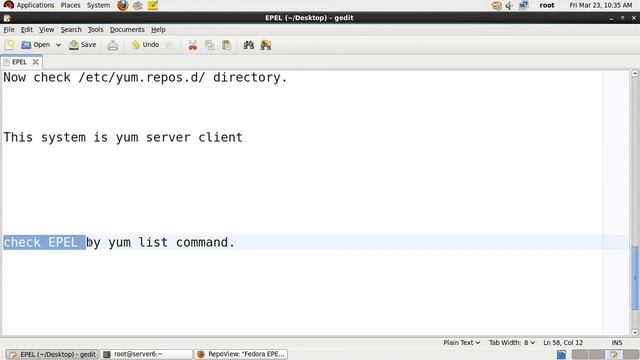
Task: Click the root user label
Action: coord(547,5)
